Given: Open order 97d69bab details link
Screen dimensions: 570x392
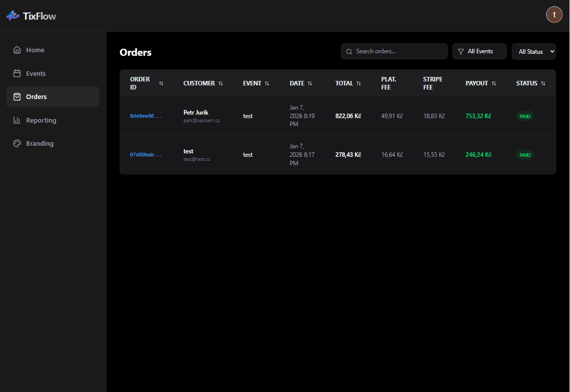Looking at the screenshot, I should click(145, 154).
